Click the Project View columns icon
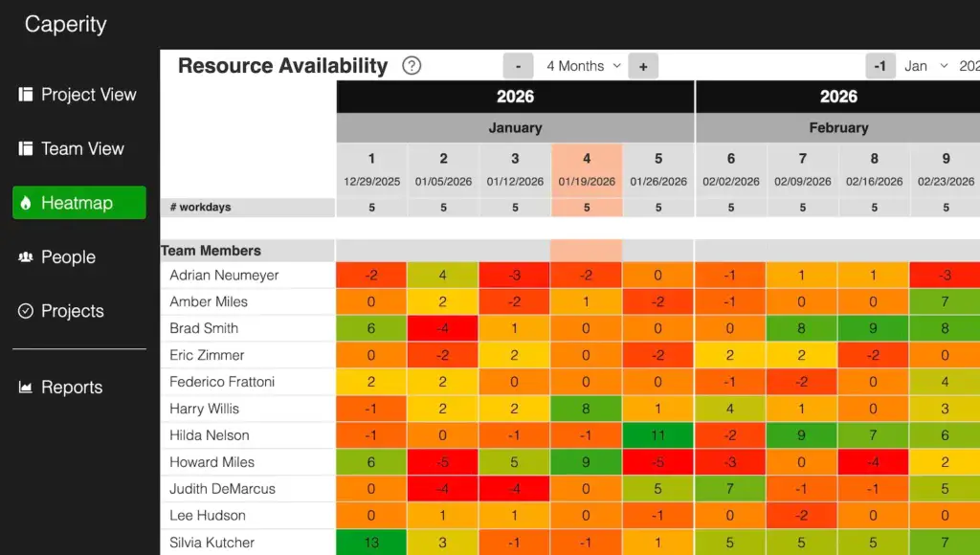 click(28, 94)
